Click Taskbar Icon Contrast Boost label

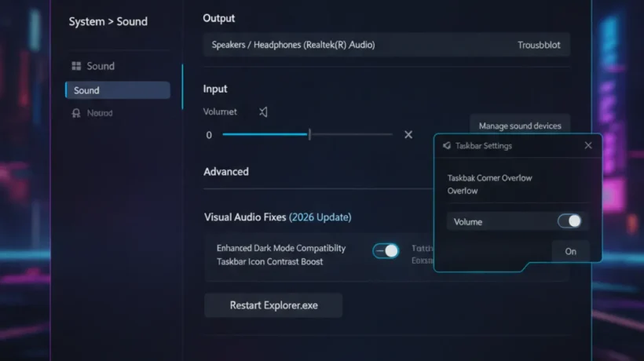pos(270,262)
